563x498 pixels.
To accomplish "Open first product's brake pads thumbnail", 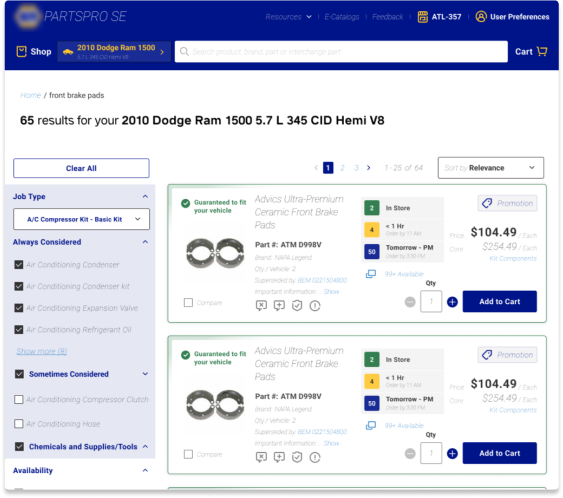I will coord(214,253).
